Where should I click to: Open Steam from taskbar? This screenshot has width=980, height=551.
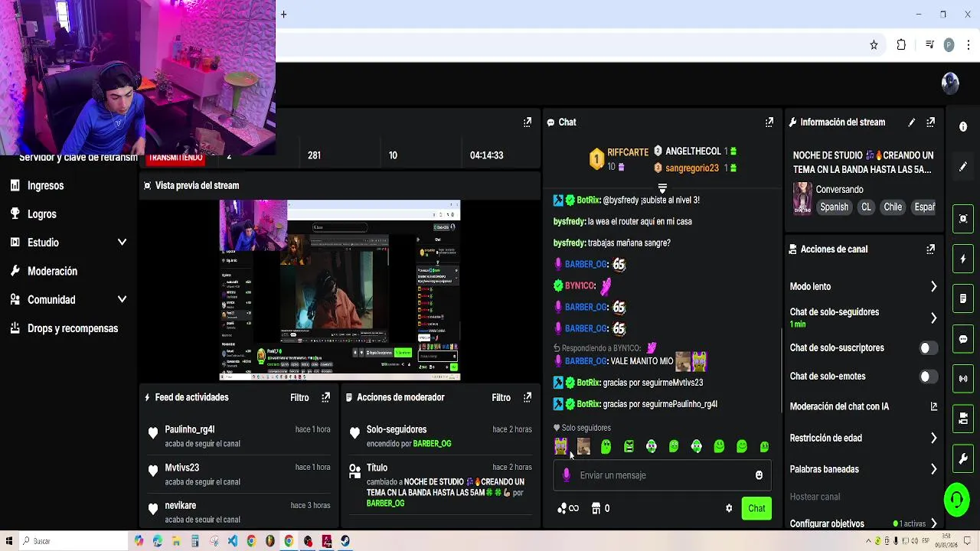pyautogui.click(x=345, y=541)
